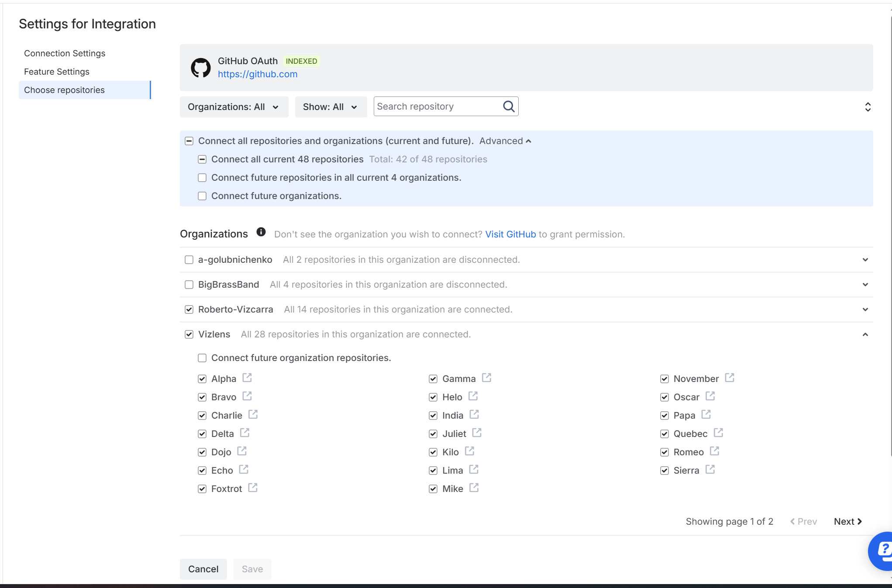Image resolution: width=892 pixels, height=588 pixels.
Task: Open the November repository external link icon
Action: 730,378
